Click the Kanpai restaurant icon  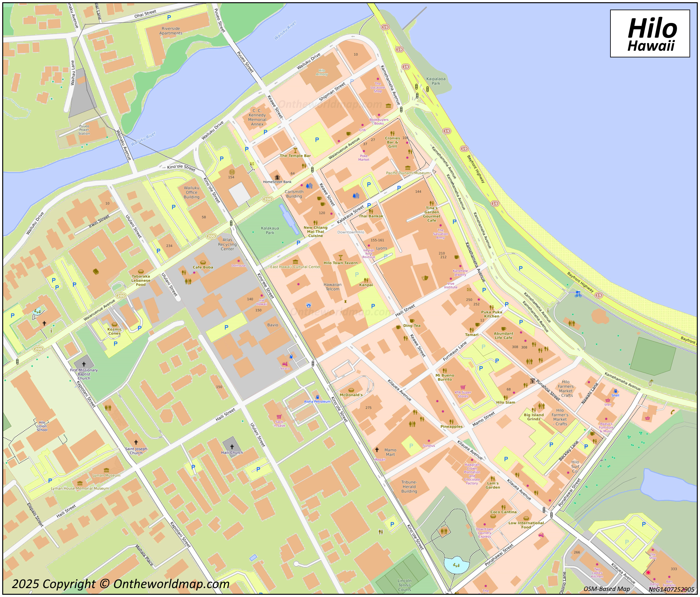(366, 280)
